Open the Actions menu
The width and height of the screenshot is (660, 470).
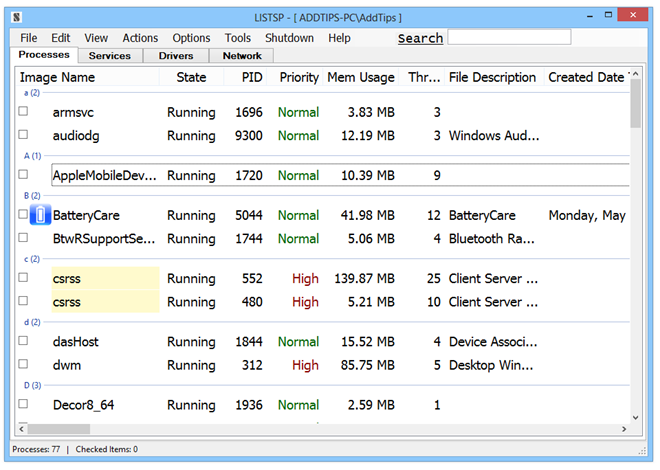click(140, 38)
